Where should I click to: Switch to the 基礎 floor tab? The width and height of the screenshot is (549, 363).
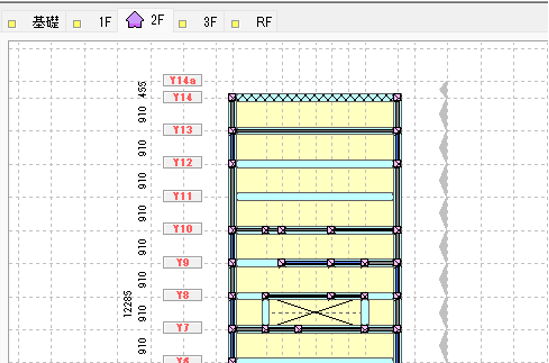33,22
